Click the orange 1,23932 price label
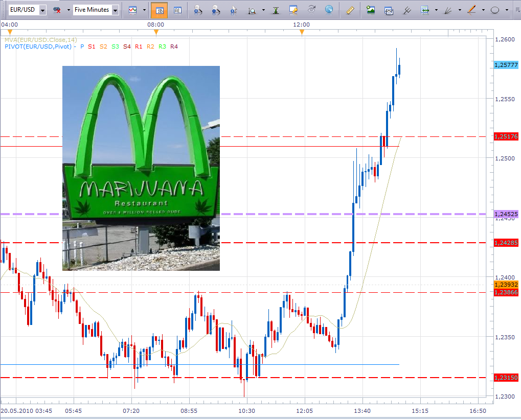The image size is (521, 420). pos(506,285)
